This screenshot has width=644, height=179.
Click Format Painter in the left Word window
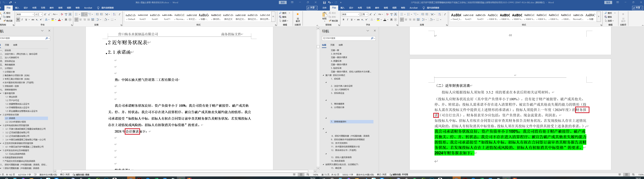[x=8, y=21]
